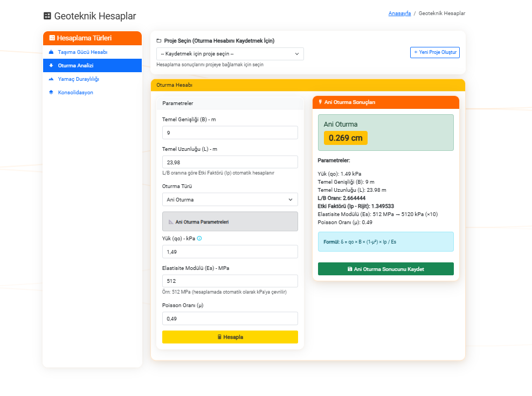The height and width of the screenshot is (396, 532).
Task: Click the Oturma Analizi down-arrow icon
Action: pyautogui.click(x=51, y=66)
